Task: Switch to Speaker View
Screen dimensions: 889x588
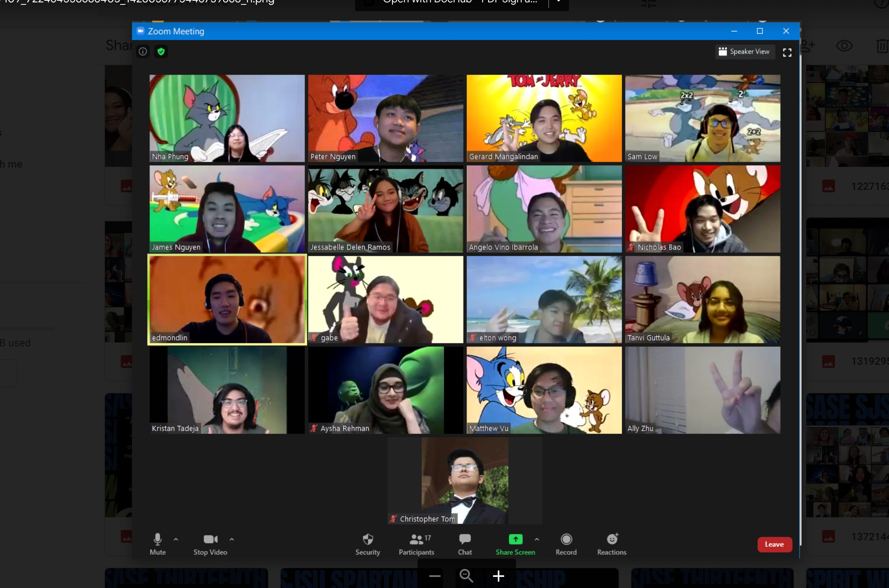Action: click(744, 52)
